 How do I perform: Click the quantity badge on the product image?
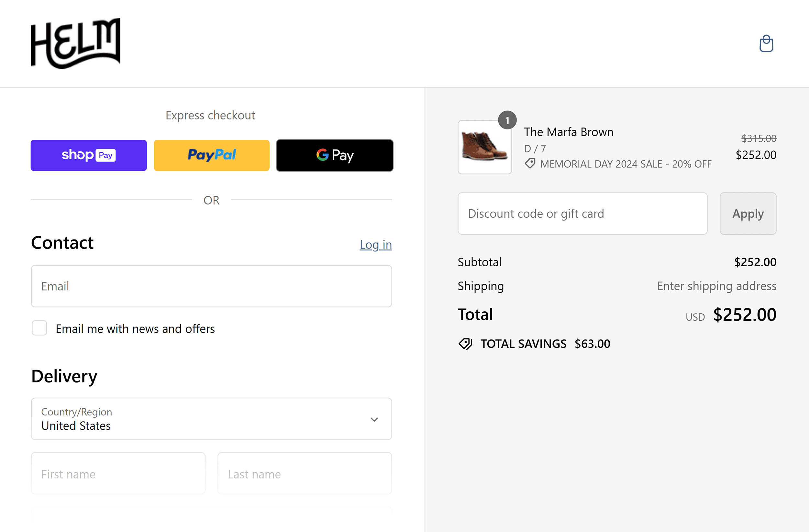tap(507, 120)
